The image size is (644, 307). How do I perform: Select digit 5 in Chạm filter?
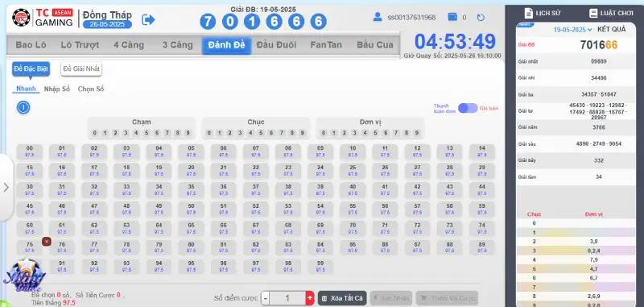(147, 133)
